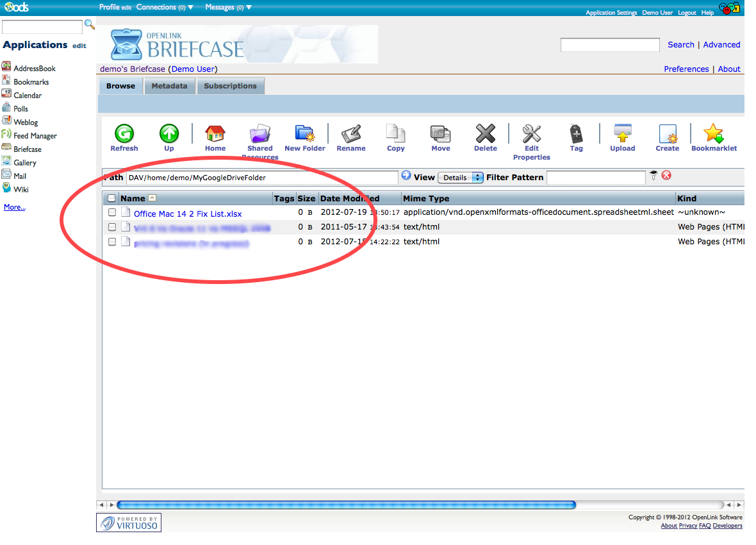Create a New Folder from toolbar
This screenshot has height=545, width=756.
coord(304,134)
